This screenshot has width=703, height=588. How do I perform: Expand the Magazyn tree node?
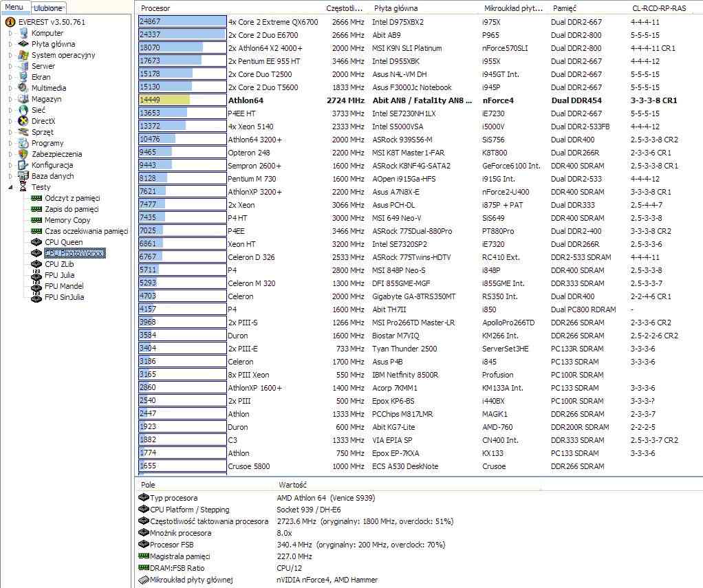tap(10, 99)
